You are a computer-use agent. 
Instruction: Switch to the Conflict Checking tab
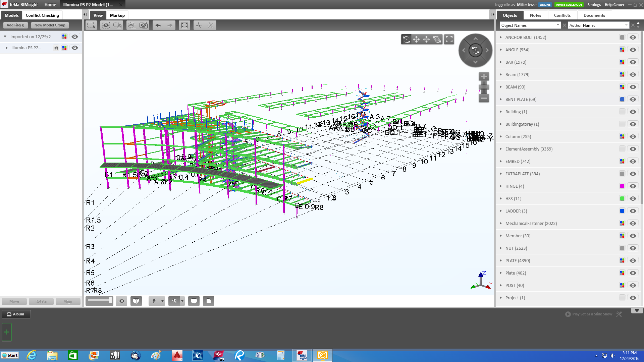pos(42,15)
